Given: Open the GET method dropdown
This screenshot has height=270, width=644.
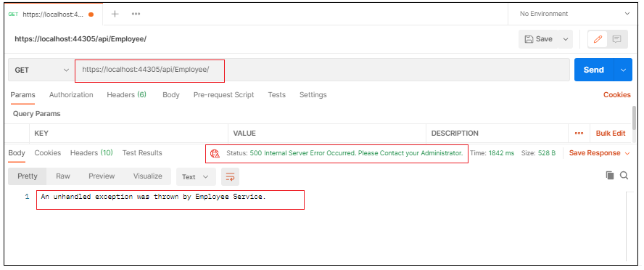Looking at the screenshot, I should coord(41,70).
